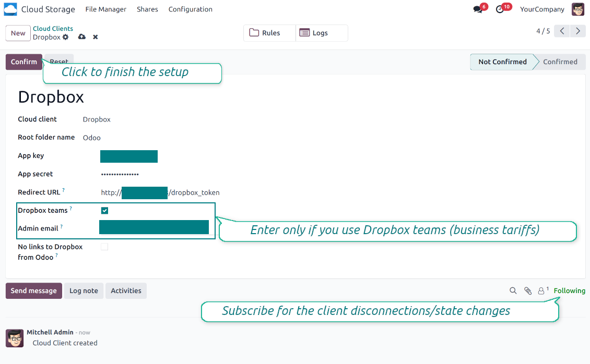
Task: Uncheck the Dropbox teams checkbox
Action: pyautogui.click(x=104, y=210)
